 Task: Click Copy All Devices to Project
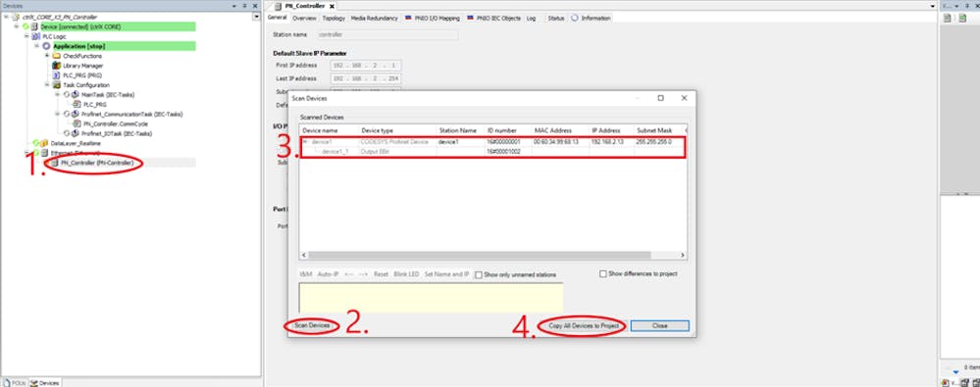(x=584, y=326)
